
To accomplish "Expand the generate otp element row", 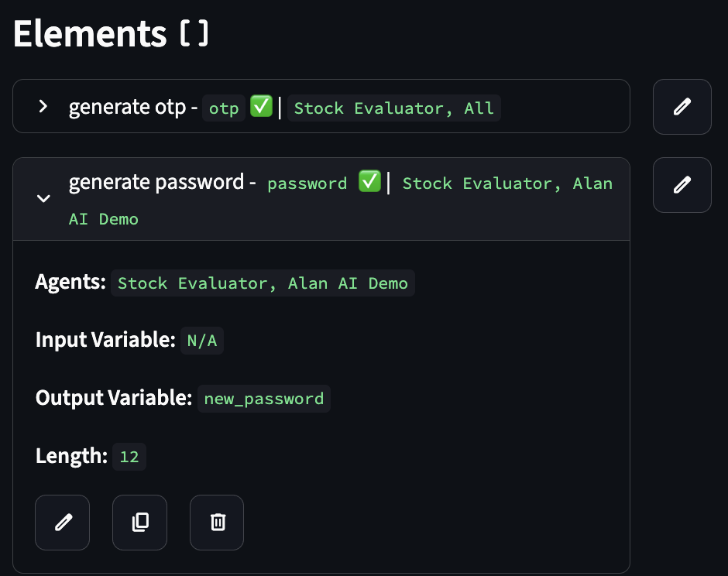I will coord(43,107).
